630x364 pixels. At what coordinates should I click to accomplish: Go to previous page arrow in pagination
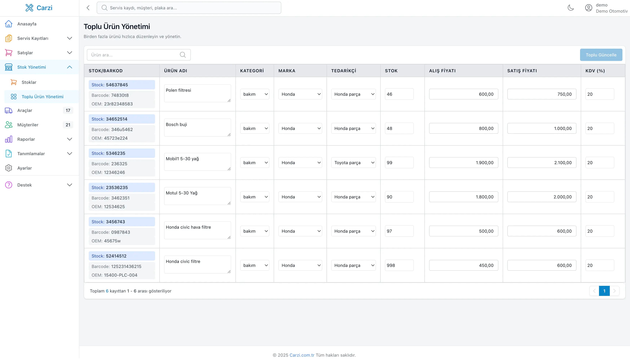pos(594,291)
